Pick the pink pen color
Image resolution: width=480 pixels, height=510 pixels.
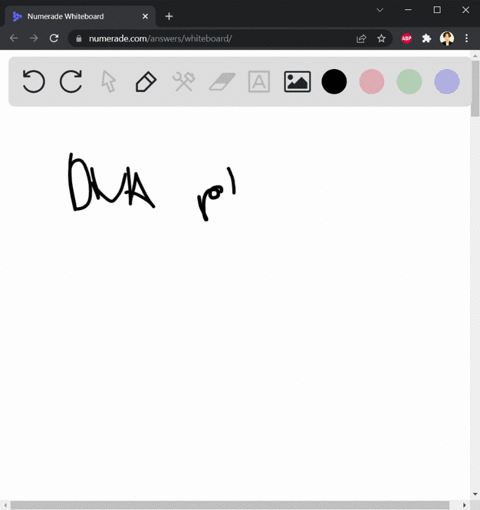tap(372, 81)
